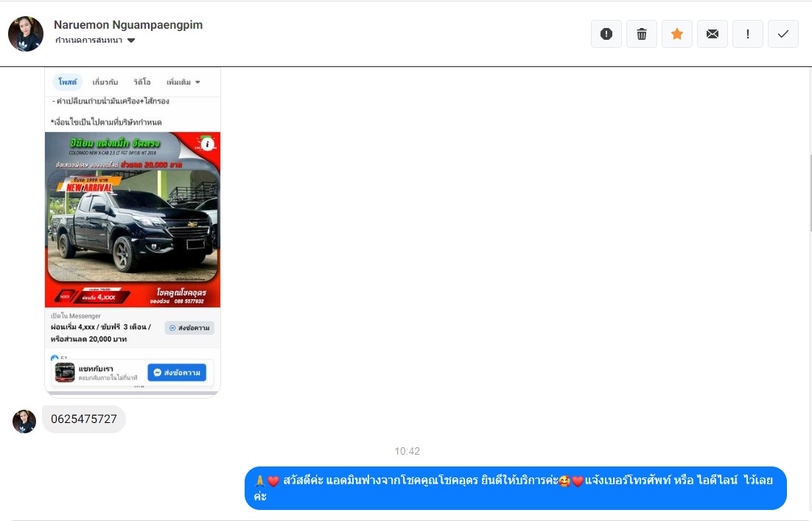
Task: Click the small gray ส่งข้อความ button
Action: 189,328
